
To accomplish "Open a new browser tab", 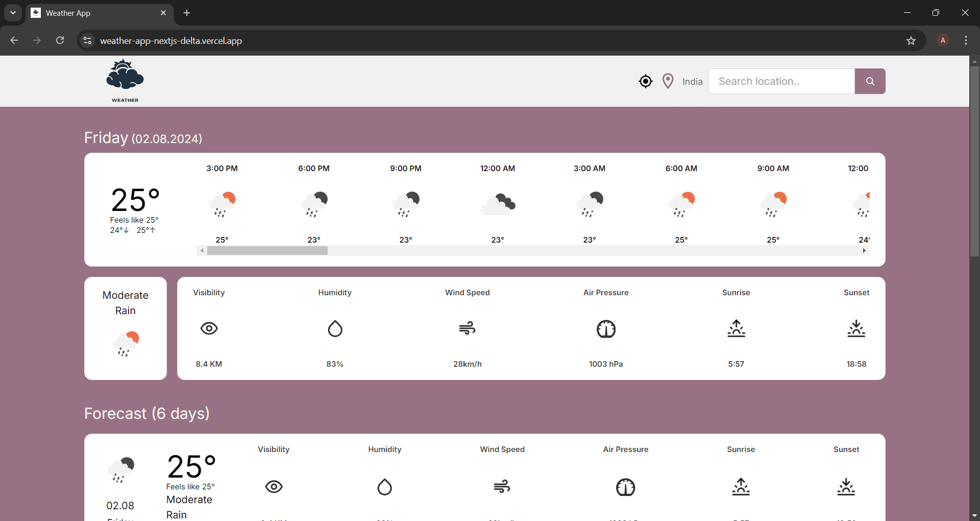I will pyautogui.click(x=187, y=13).
